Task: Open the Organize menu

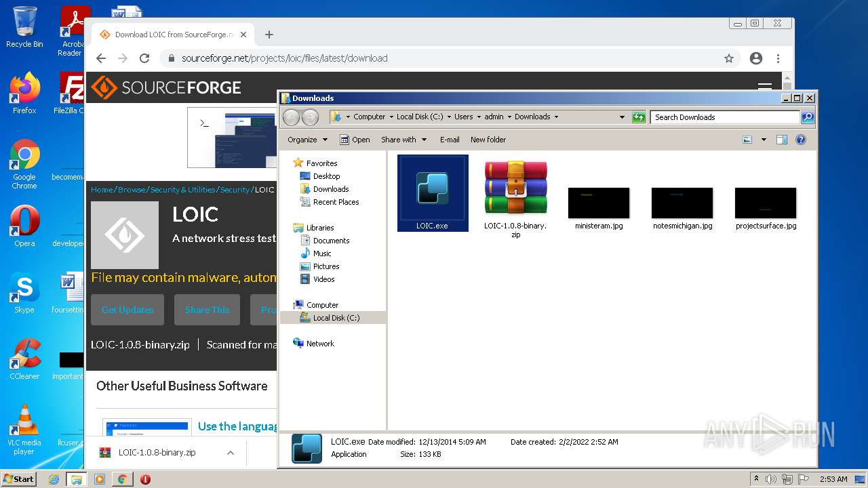Action: pos(307,140)
